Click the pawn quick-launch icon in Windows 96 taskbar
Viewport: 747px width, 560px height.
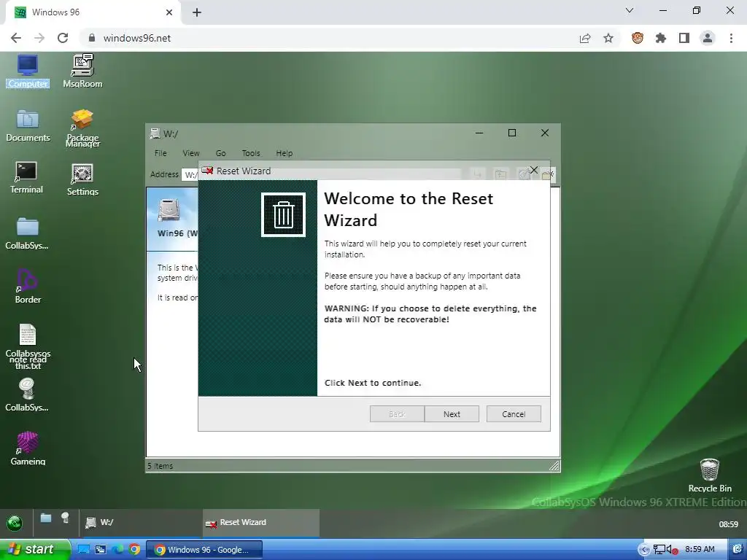tap(65, 518)
